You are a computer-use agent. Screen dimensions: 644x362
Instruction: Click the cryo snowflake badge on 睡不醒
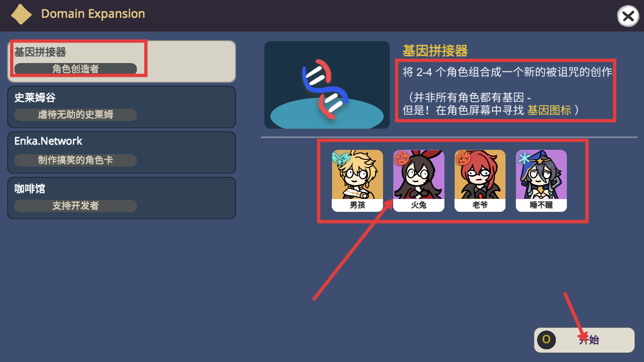(524, 158)
